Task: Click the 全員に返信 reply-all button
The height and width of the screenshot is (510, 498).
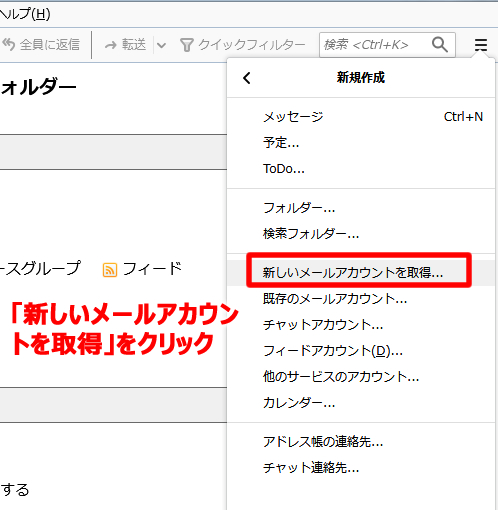Action: [x=41, y=44]
